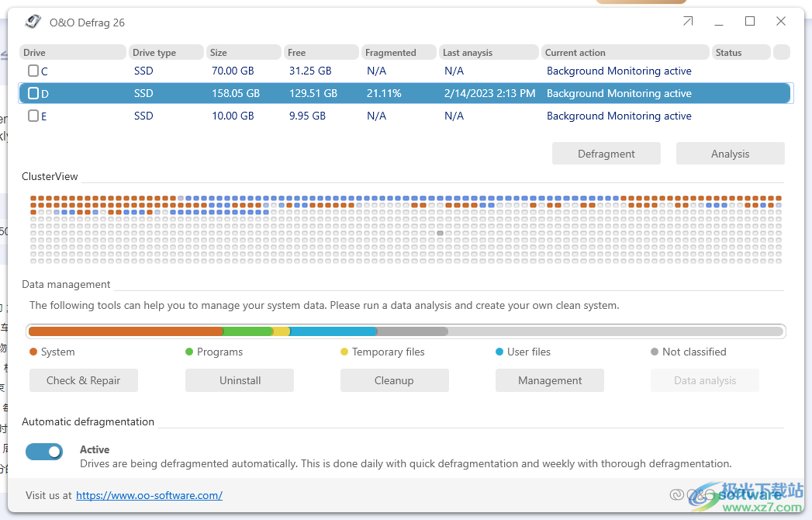Click the Automatic defragmentation section heading
Image resolution: width=812 pixels, height=520 pixels.
(x=88, y=422)
